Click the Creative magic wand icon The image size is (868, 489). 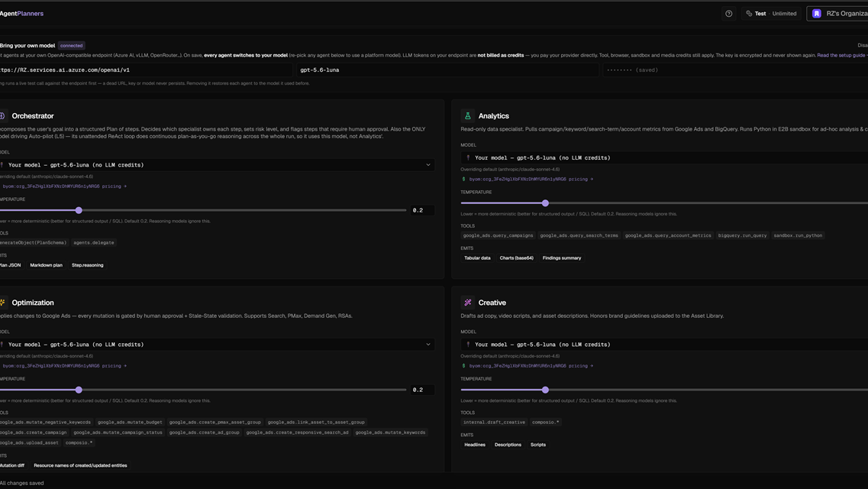tap(468, 303)
